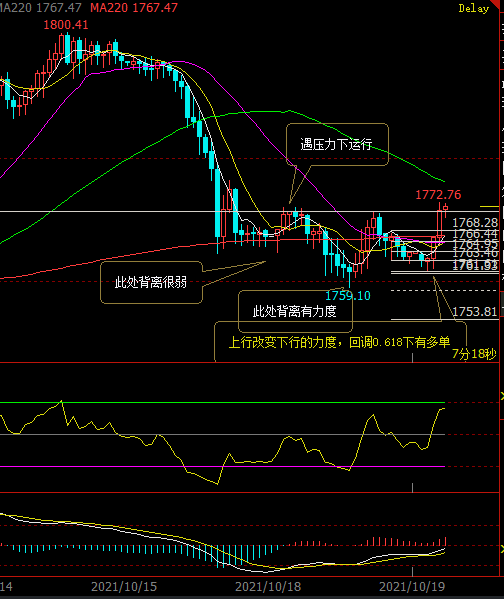Click the 7分18秒 candle countdown timer
The height and width of the screenshot is (599, 504).
(474, 354)
